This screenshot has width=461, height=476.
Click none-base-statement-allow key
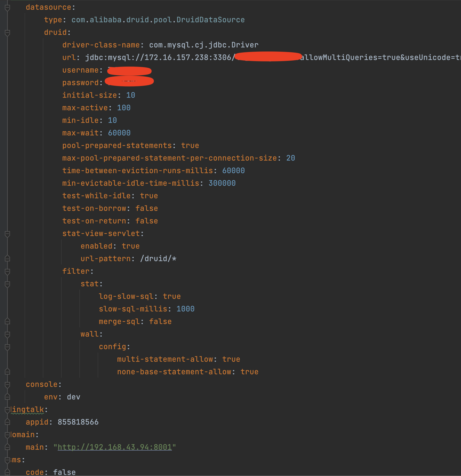pos(174,372)
